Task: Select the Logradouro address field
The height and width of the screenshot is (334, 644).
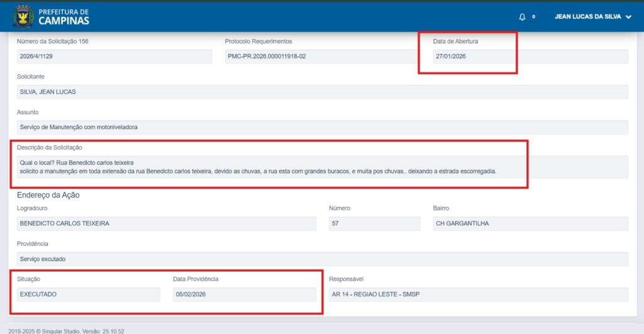Action: (167, 223)
